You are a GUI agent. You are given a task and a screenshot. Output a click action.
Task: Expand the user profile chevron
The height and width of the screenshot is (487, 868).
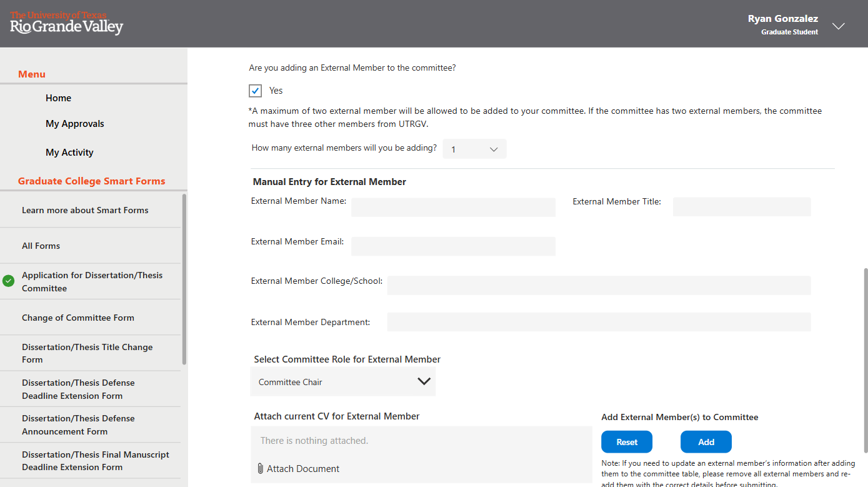pyautogui.click(x=839, y=26)
